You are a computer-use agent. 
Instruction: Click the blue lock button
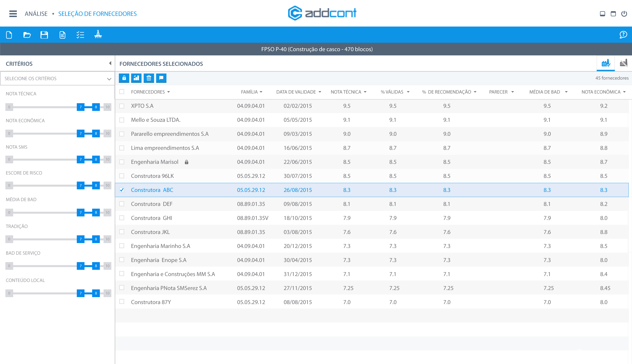[x=124, y=78]
